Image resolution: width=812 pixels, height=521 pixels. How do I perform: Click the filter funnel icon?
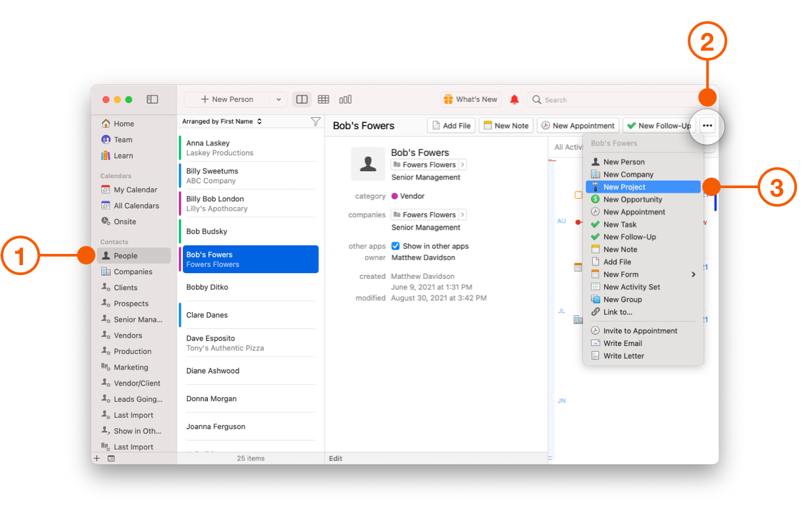click(x=315, y=122)
